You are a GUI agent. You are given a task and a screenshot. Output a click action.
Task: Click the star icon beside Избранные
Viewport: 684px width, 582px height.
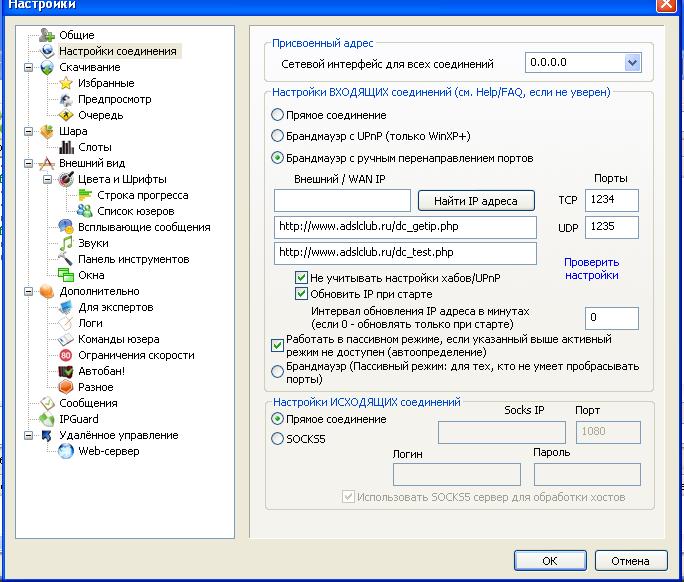(x=66, y=83)
